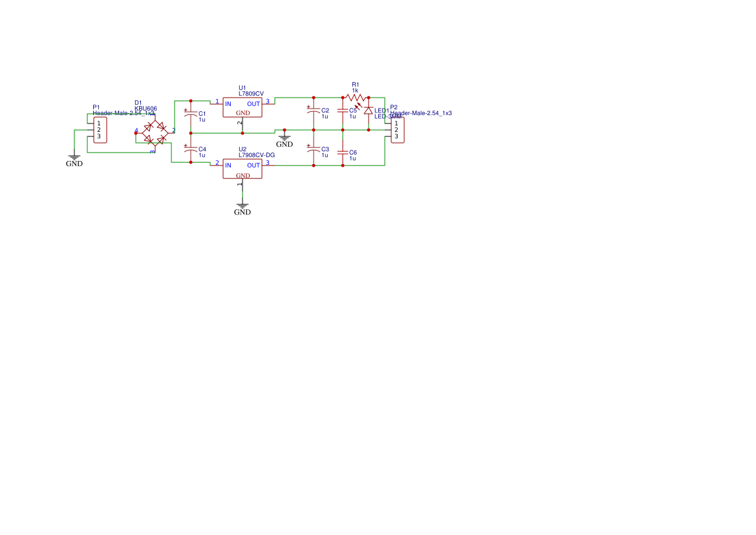Click the "P1" designator text
The image size is (756, 535).
click(x=96, y=107)
